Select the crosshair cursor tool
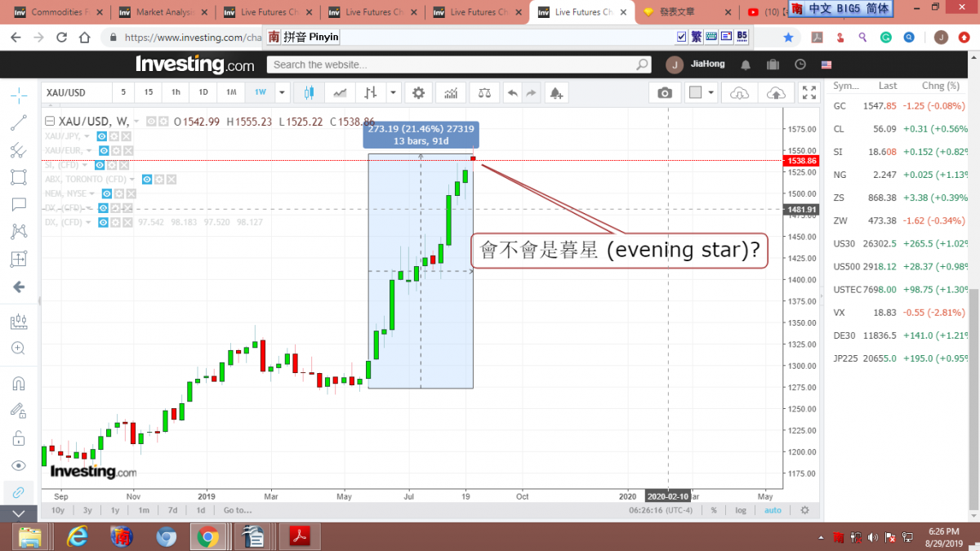 point(19,95)
